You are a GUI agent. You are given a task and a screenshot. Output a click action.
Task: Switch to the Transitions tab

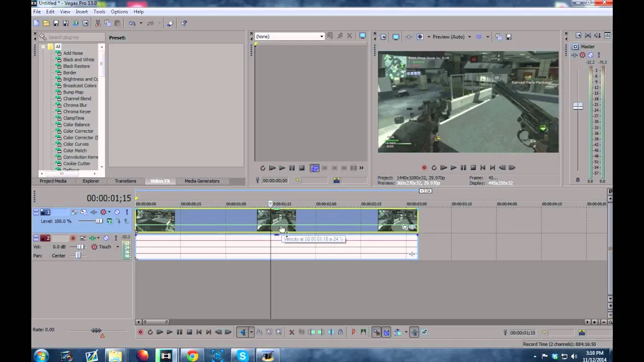coord(125,181)
